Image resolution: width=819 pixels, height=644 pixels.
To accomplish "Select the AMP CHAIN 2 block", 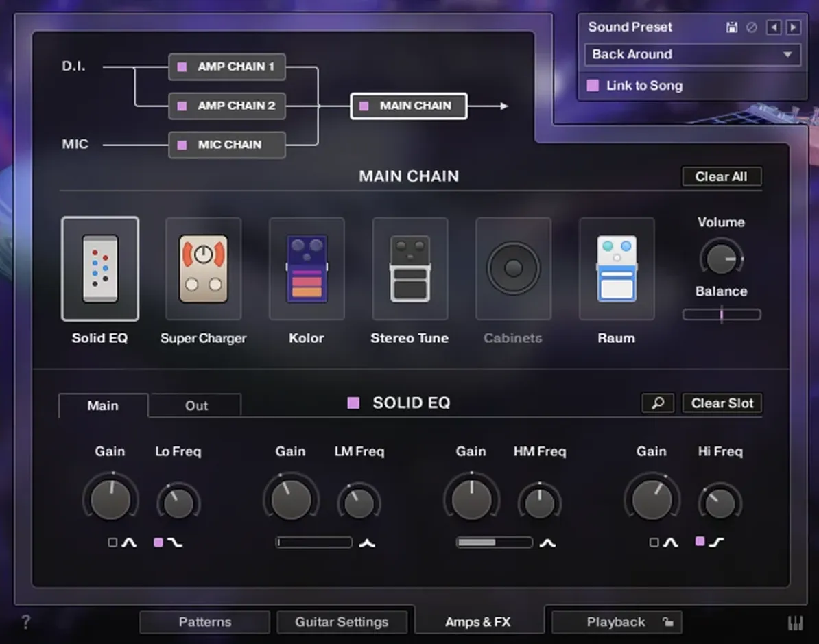I will click(x=226, y=106).
